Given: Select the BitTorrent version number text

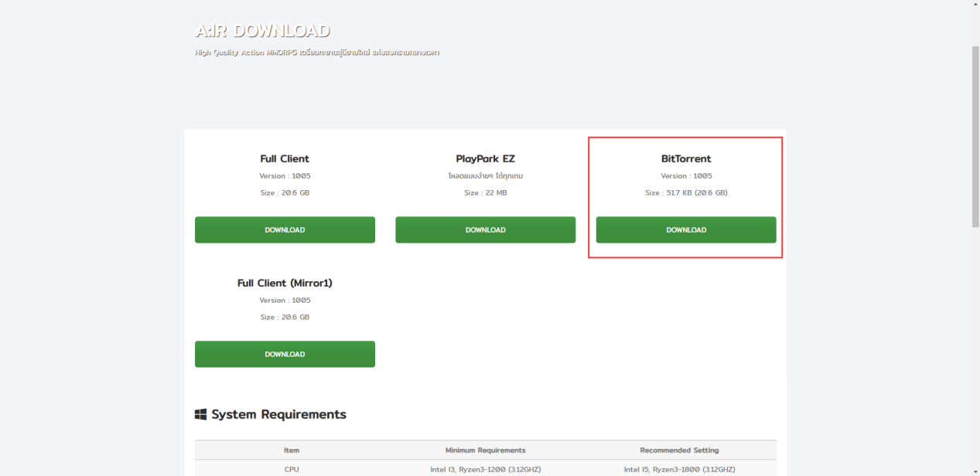Looking at the screenshot, I should 686,175.
